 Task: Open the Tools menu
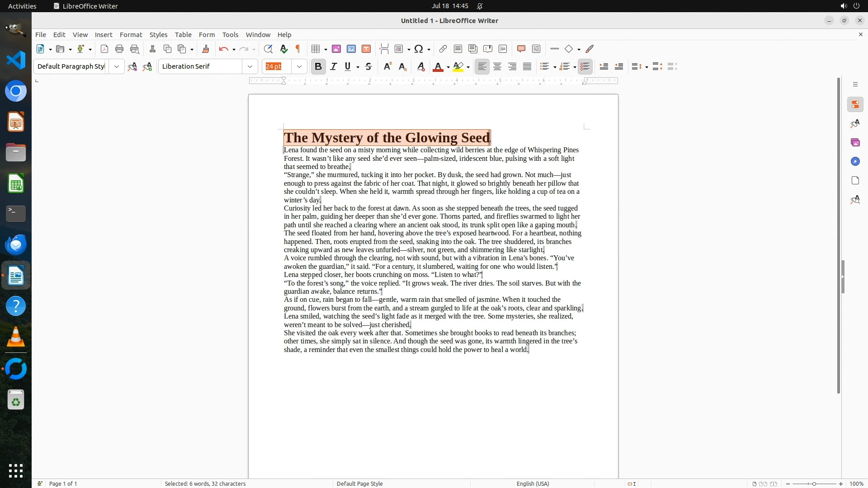point(230,35)
